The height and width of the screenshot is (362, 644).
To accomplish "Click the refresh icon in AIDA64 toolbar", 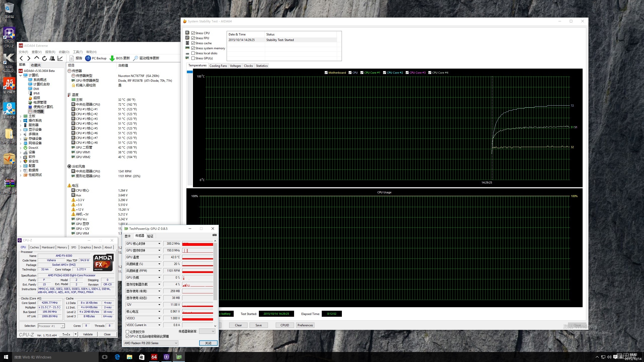I will pos(45,58).
